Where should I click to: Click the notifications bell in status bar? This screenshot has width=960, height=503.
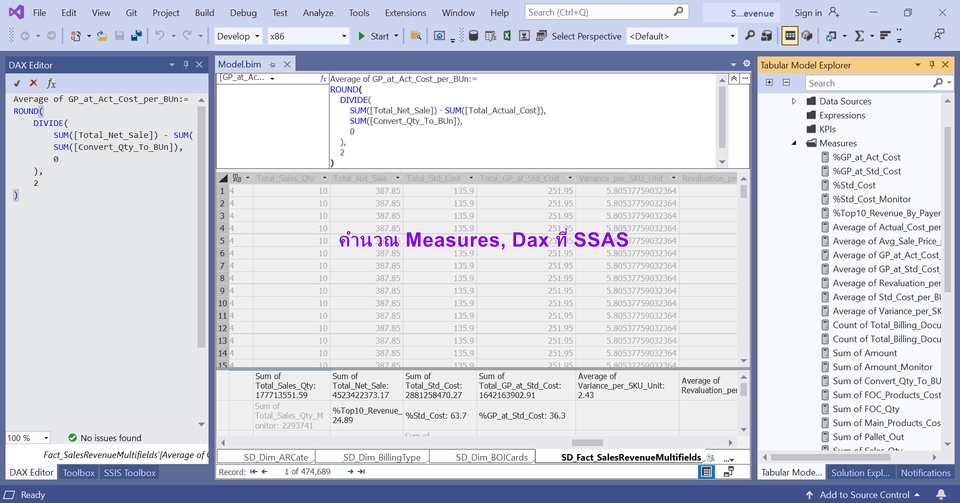point(941,494)
